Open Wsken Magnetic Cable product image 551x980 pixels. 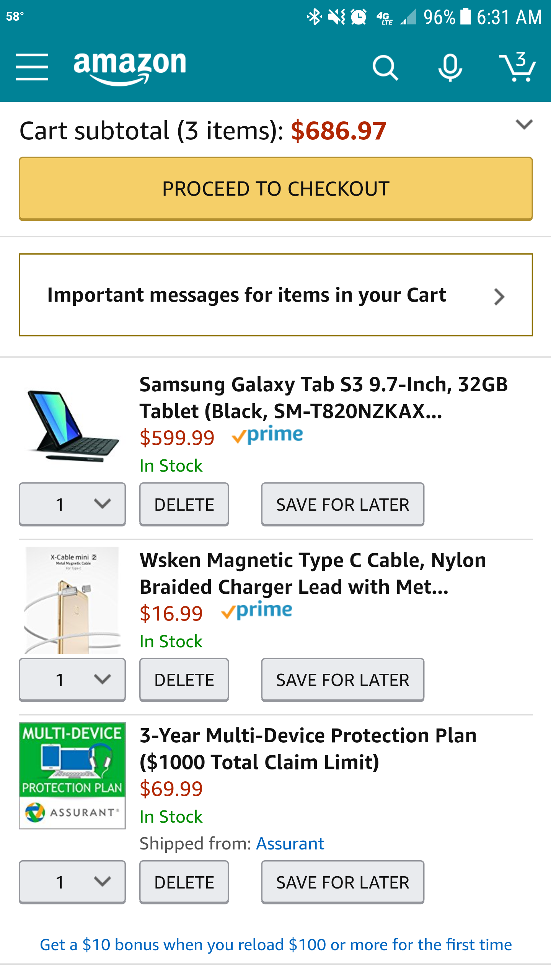(72, 600)
